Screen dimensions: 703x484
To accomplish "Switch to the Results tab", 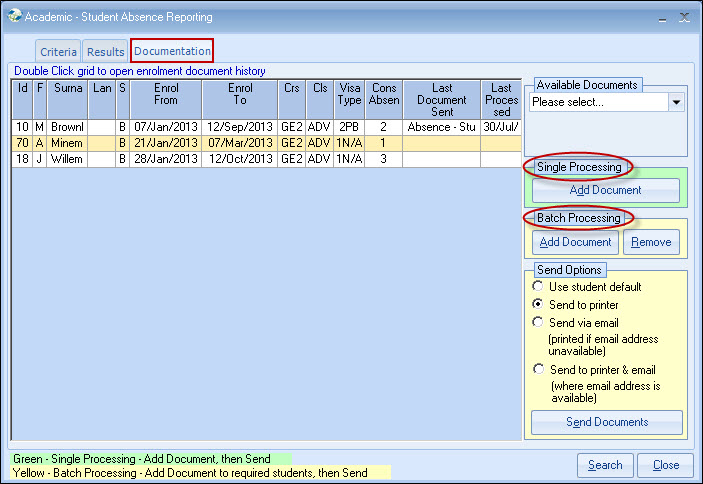I will (105, 52).
